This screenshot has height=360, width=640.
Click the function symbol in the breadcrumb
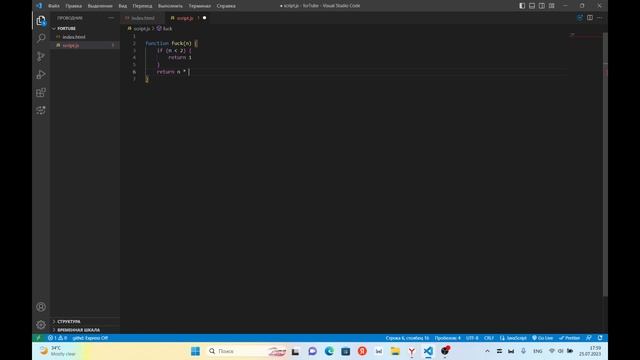(164, 29)
